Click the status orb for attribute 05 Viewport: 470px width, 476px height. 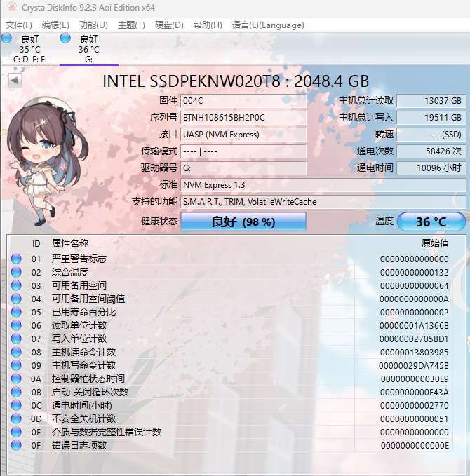coord(16,312)
